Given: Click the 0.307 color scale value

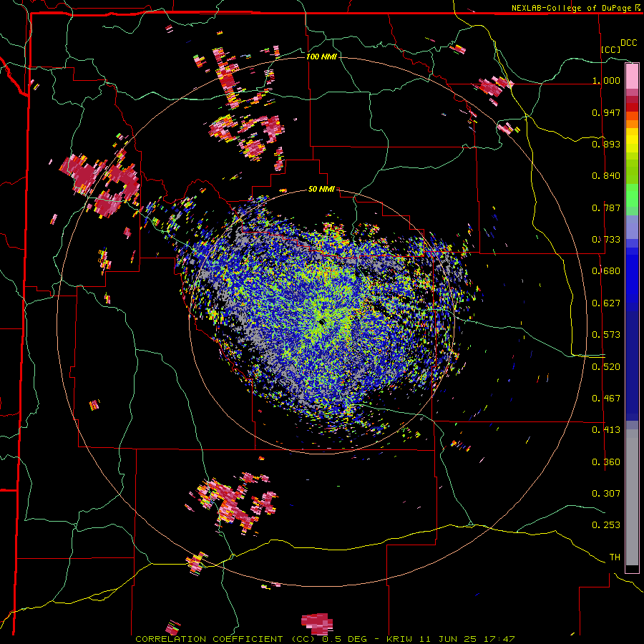Looking at the screenshot, I should point(606,494).
